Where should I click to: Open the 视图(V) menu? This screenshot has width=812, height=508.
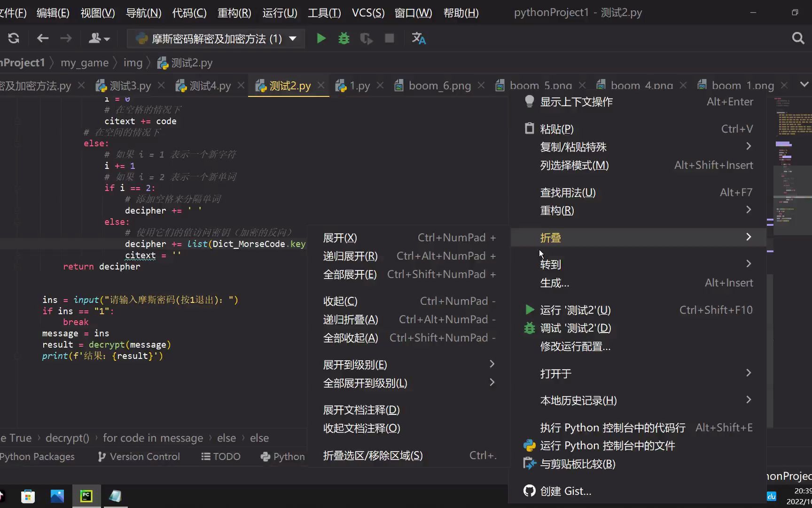coord(98,13)
